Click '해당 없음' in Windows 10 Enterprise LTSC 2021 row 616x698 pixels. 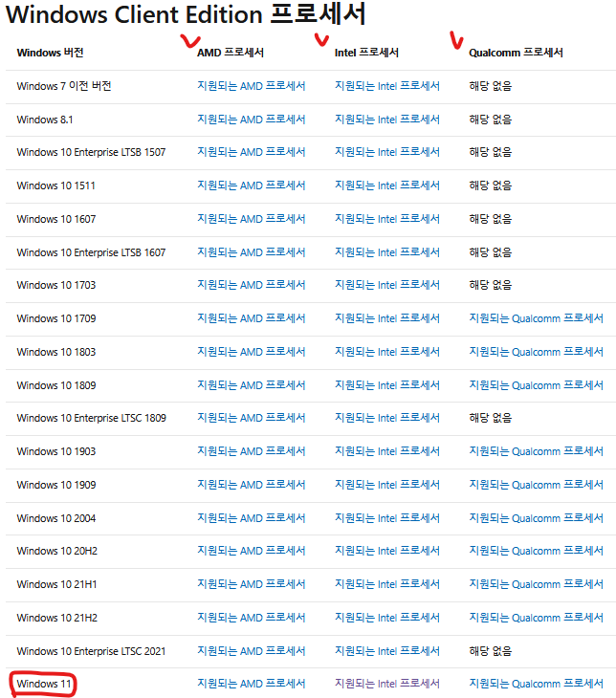coord(491,651)
